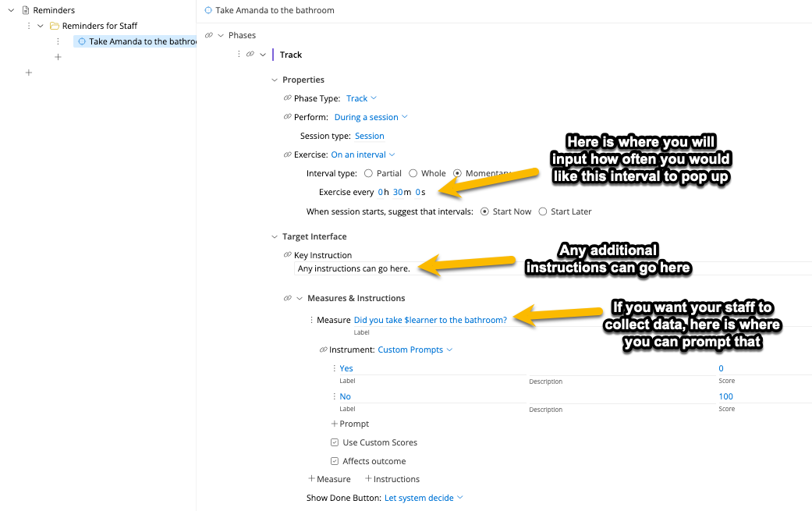Toggle Affects outcome checkbox
The width and height of the screenshot is (812, 511).
[335, 461]
